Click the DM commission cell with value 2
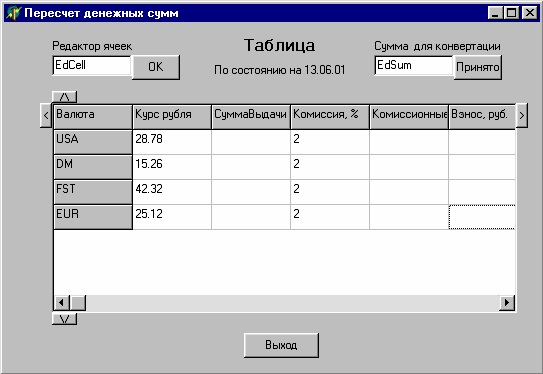 pos(330,167)
